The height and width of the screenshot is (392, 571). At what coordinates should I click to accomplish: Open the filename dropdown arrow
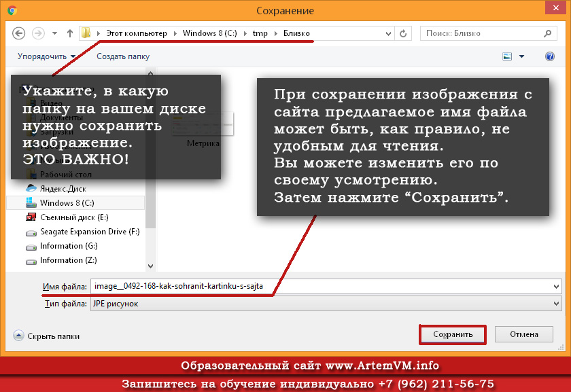click(x=557, y=287)
